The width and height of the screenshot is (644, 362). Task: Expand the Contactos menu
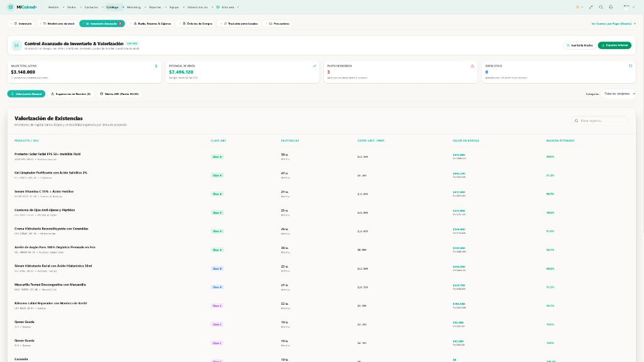[x=94, y=7]
